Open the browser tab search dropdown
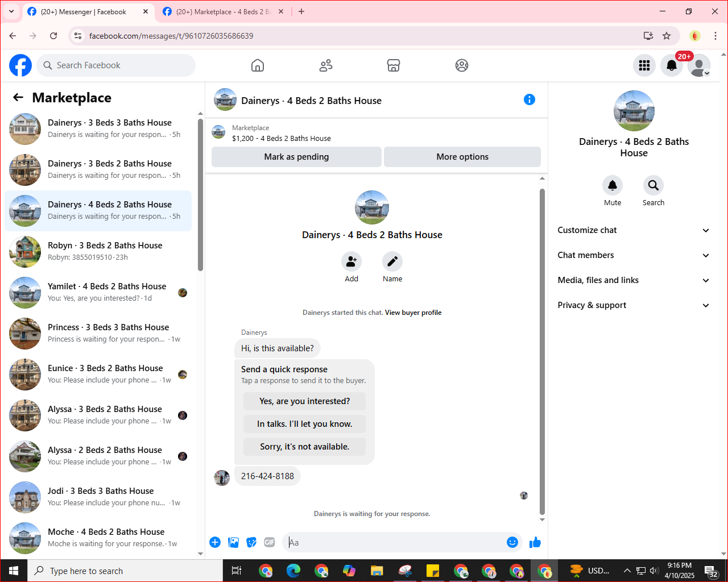 11,11
